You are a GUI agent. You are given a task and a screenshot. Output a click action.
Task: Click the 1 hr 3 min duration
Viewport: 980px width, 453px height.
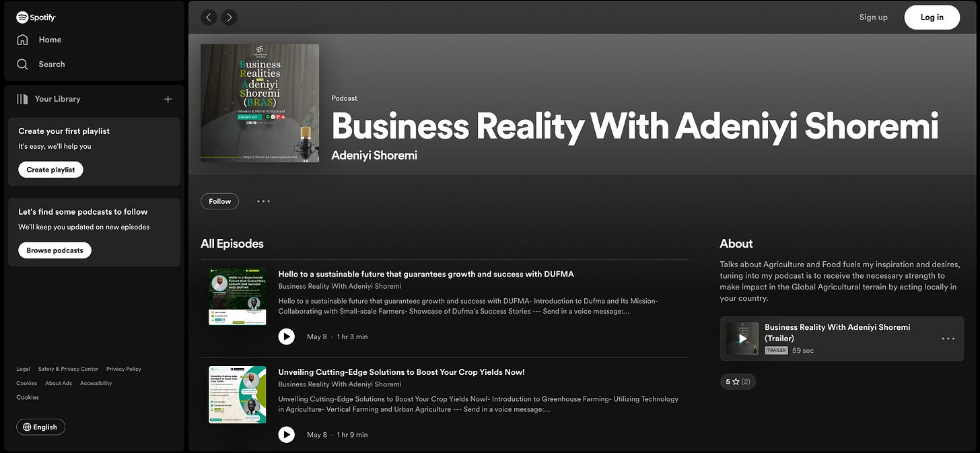(x=353, y=337)
